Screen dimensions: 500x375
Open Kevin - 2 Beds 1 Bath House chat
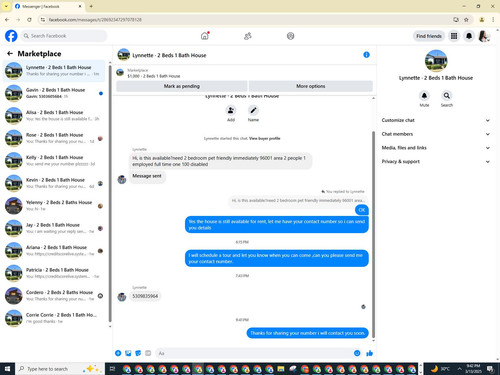54,183
